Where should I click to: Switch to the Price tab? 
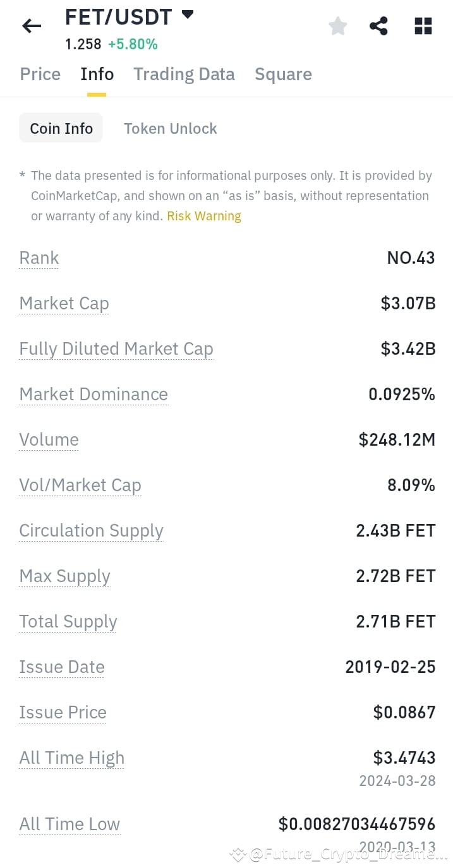pos(40,74)
